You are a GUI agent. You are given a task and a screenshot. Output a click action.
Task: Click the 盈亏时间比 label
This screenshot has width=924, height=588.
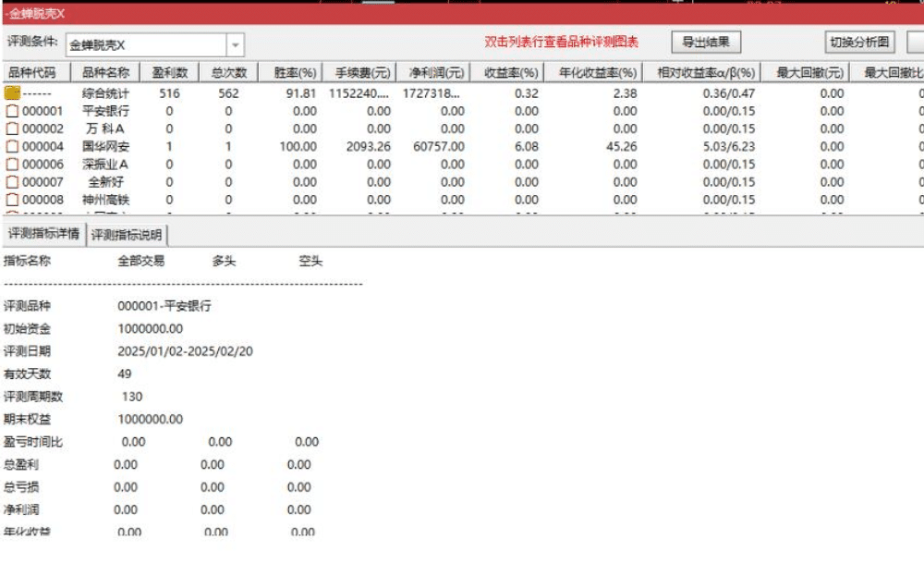click(x=33, y=442)
